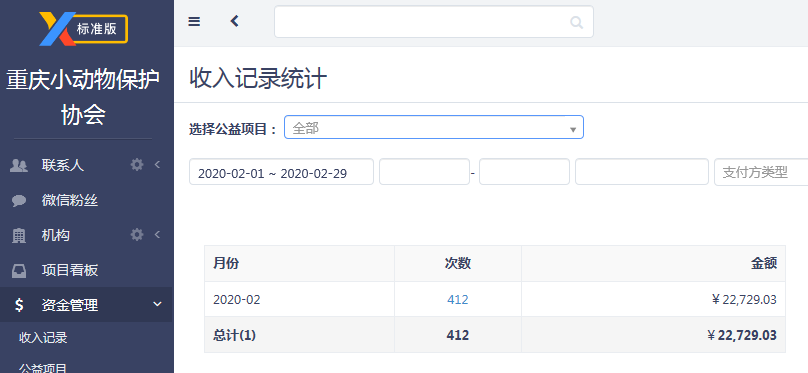Click the 重庆小动物保护协会 organization title

[x=83, y=97]
